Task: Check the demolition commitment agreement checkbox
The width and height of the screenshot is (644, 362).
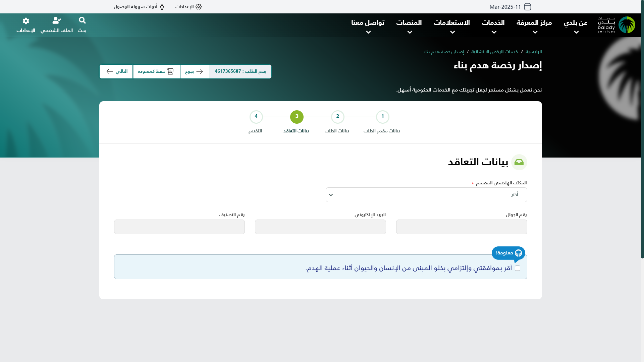Action: (x=518, y=268)
